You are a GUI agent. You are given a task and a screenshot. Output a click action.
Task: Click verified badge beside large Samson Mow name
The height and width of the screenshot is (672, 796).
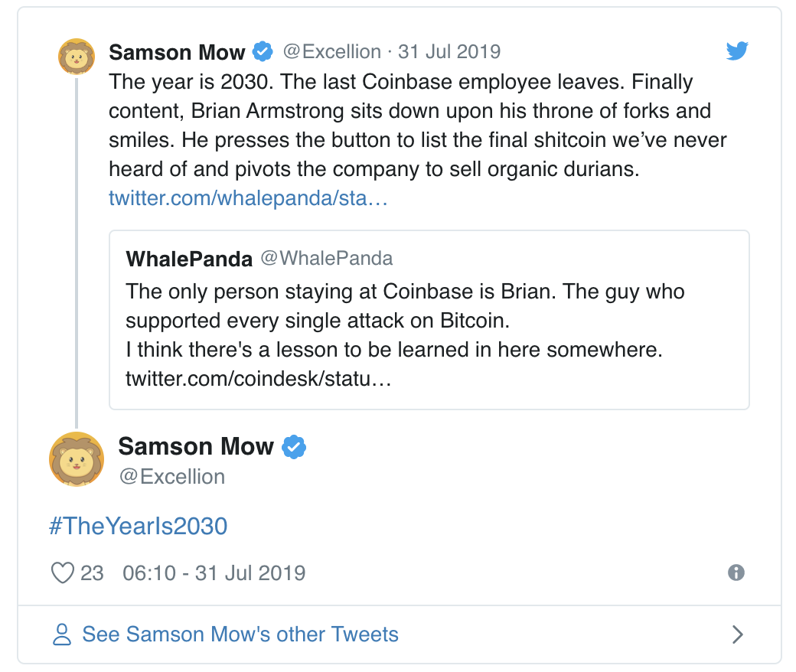[x=294, y=446]
